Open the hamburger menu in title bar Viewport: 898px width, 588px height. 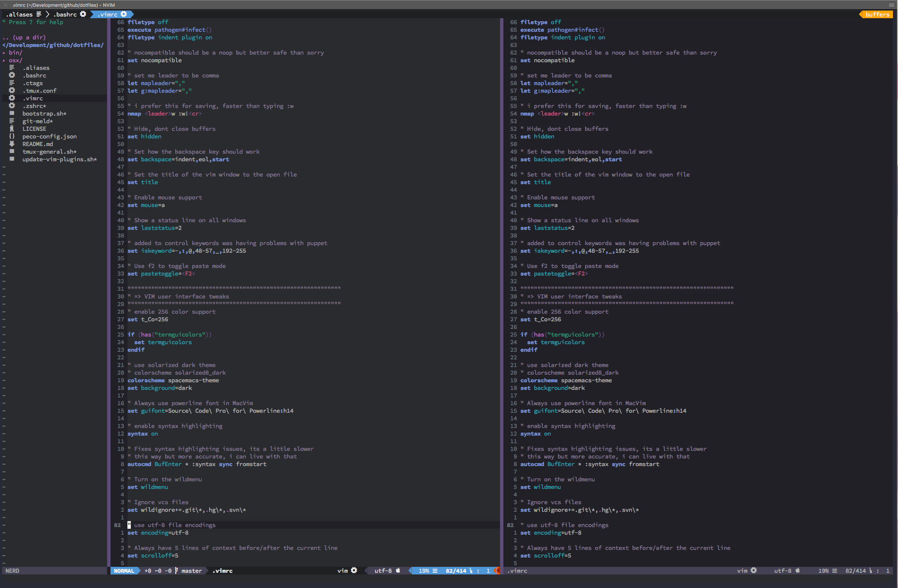[891, 5]
